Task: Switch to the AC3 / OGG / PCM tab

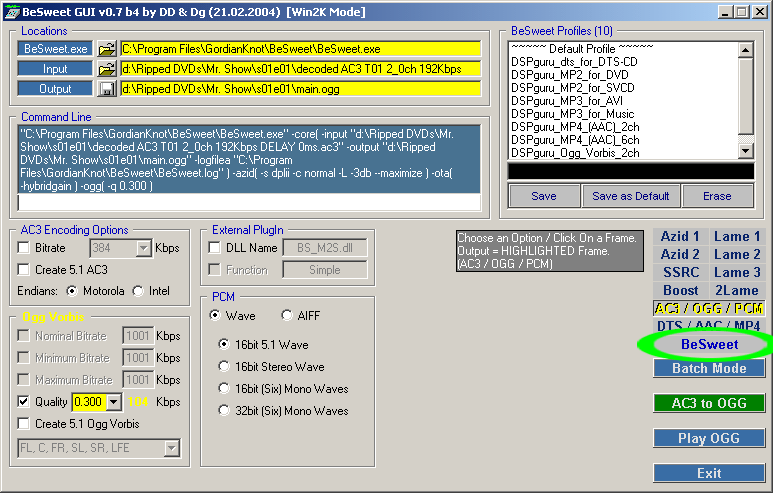Action: [709, 308]
